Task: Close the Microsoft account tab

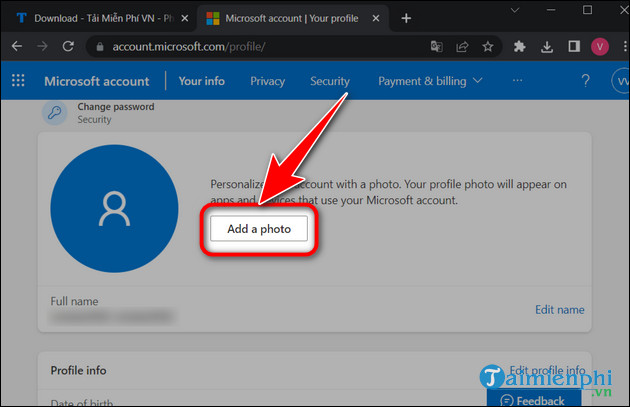Action: (376, 18)
